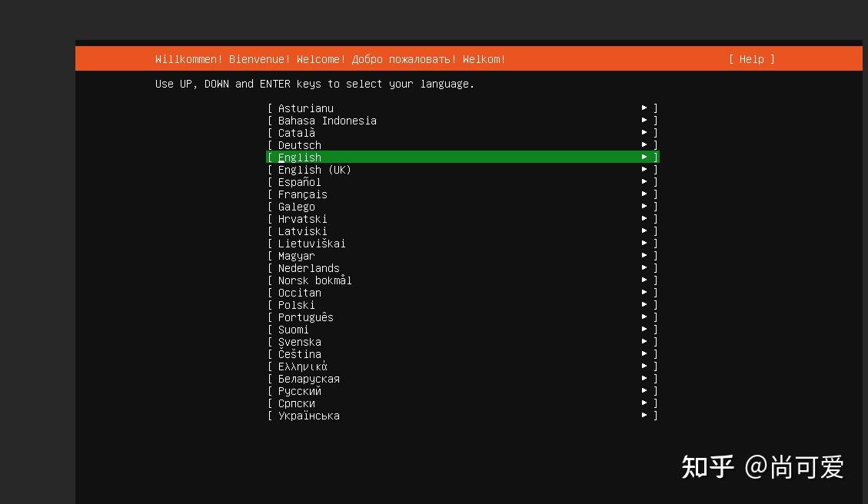Click the arrow at end of Русский row

(x=644, y=390)
